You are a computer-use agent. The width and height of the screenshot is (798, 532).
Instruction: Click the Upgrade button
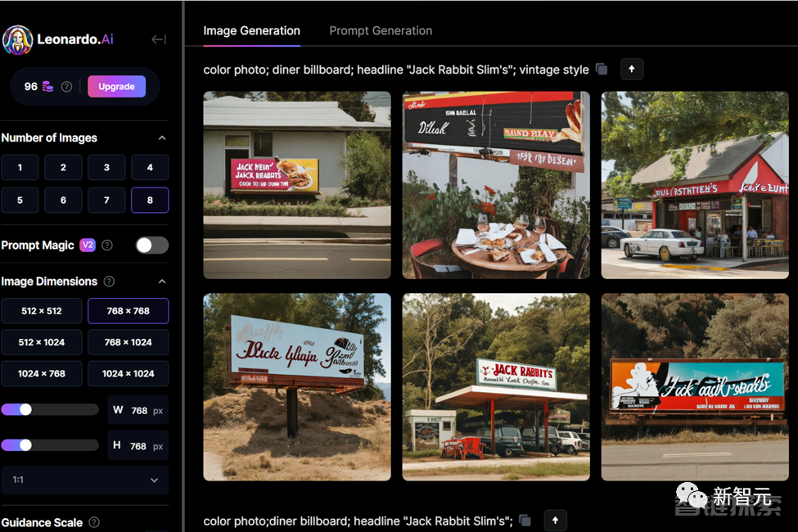pos(116,87)
